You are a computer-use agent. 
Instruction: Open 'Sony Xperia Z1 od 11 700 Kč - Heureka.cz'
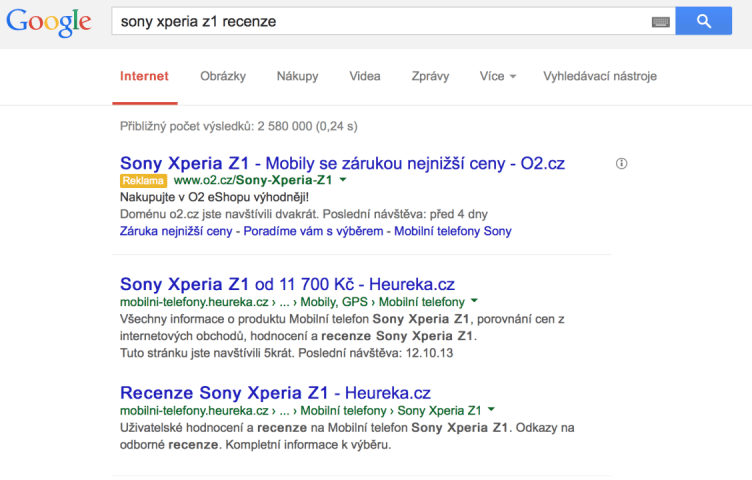[x=287, y=284]
